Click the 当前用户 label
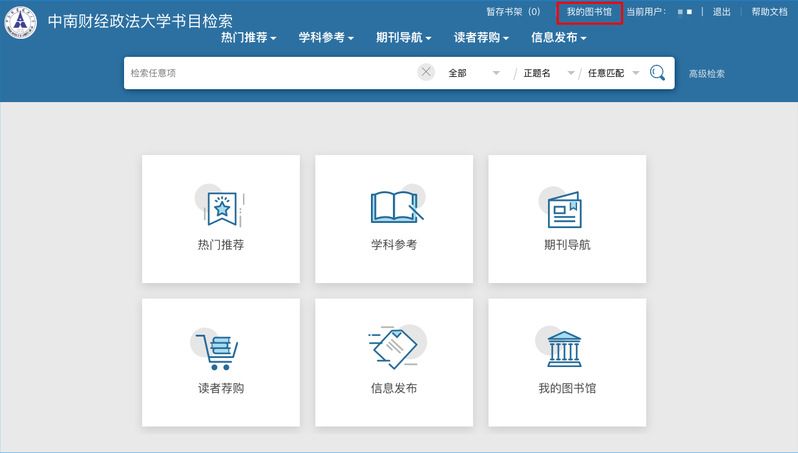 tap(646, 12)
